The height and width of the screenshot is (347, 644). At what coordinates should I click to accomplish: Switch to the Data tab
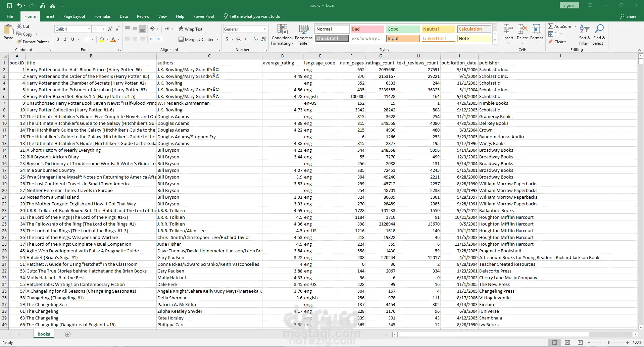click(x=124, y=16)
